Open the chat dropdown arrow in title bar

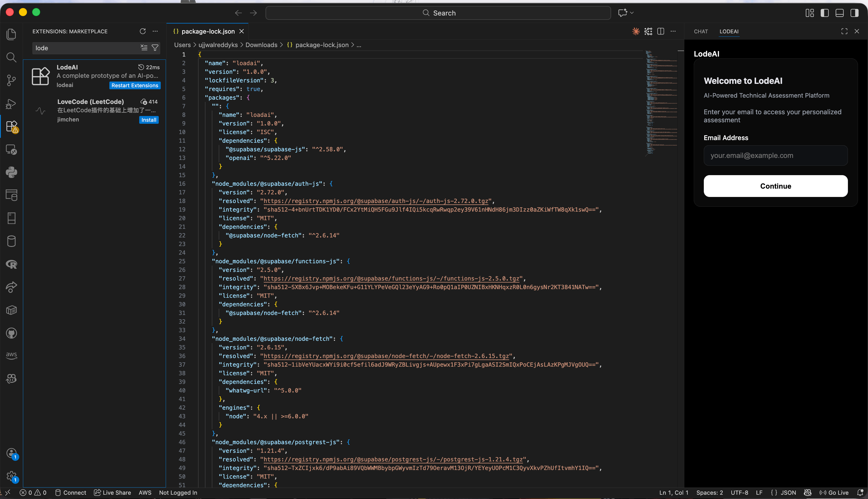(x=632, y=13)
